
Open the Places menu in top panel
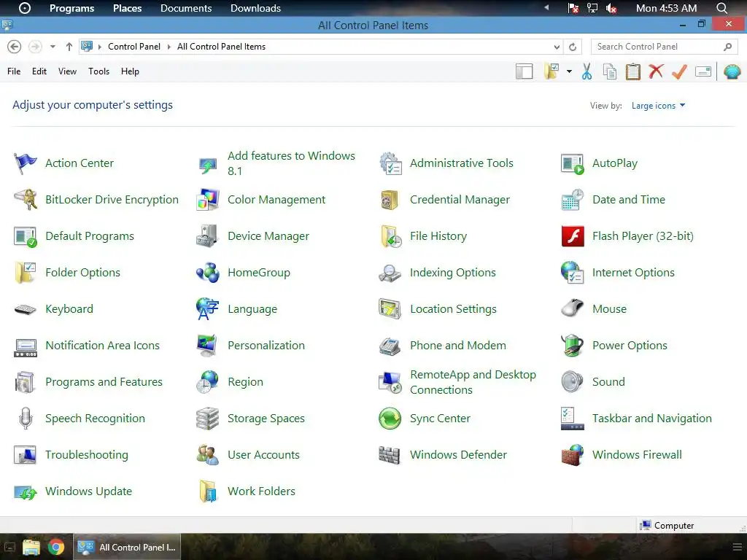(127, 8)
